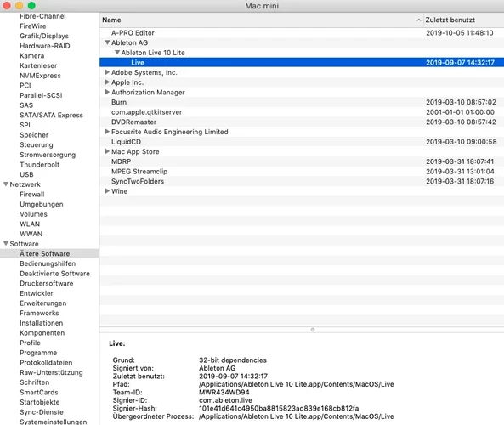This screenshot has width=504, height=425.
Task: Select the MDRP entry
Action: (302, 161)
